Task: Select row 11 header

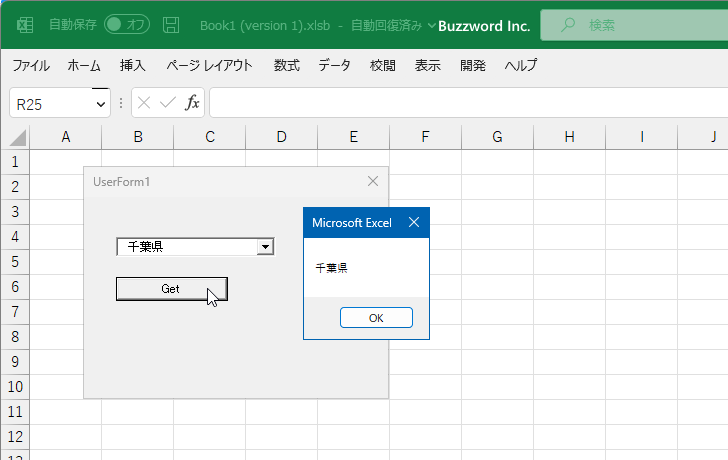Action: pyautogui.click(x=15, y=412)
